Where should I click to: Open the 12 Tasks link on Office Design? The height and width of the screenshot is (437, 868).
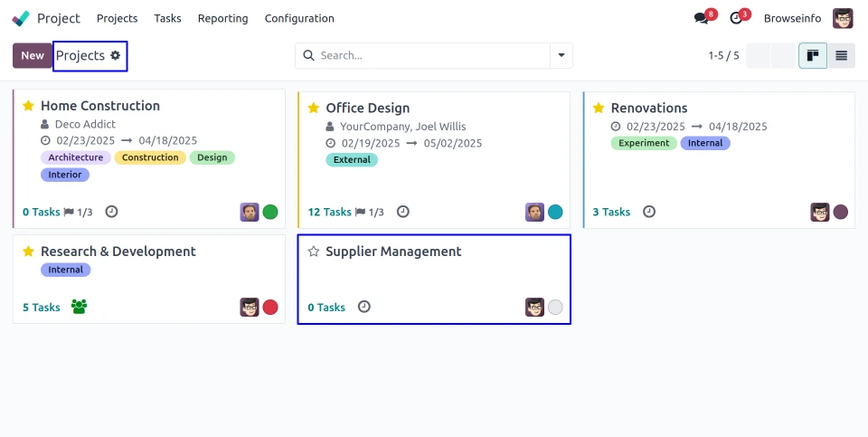329,213
